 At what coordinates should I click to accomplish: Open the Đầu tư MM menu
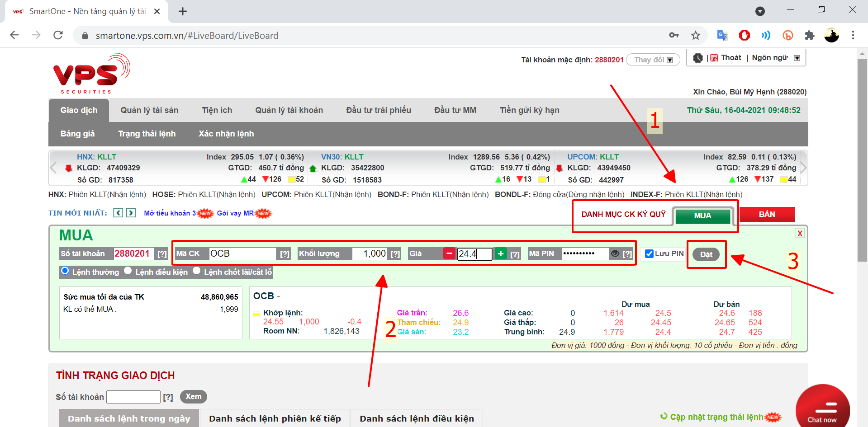pos(455,110)
